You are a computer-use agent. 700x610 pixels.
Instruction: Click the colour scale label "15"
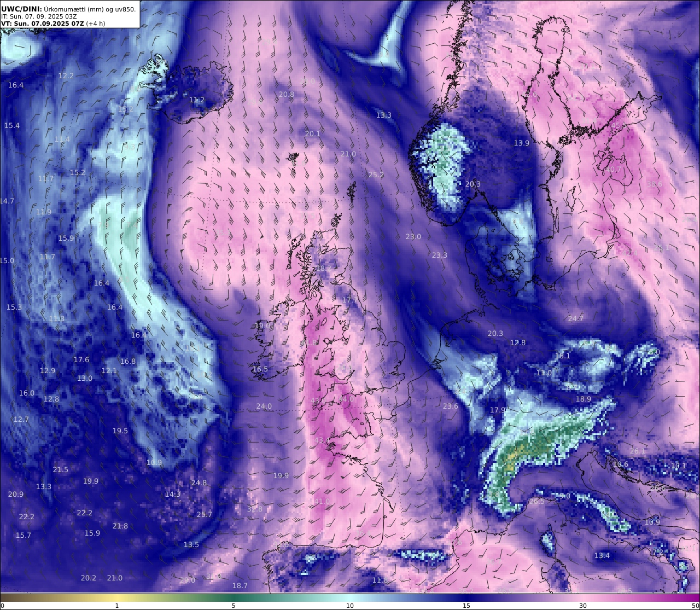[x=466, y=606]
